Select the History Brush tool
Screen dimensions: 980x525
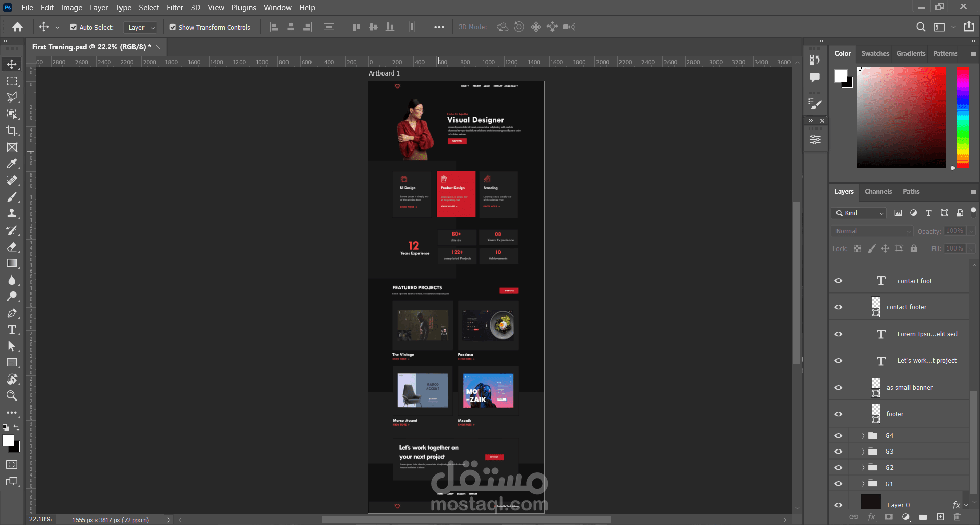tap(12, 230)
